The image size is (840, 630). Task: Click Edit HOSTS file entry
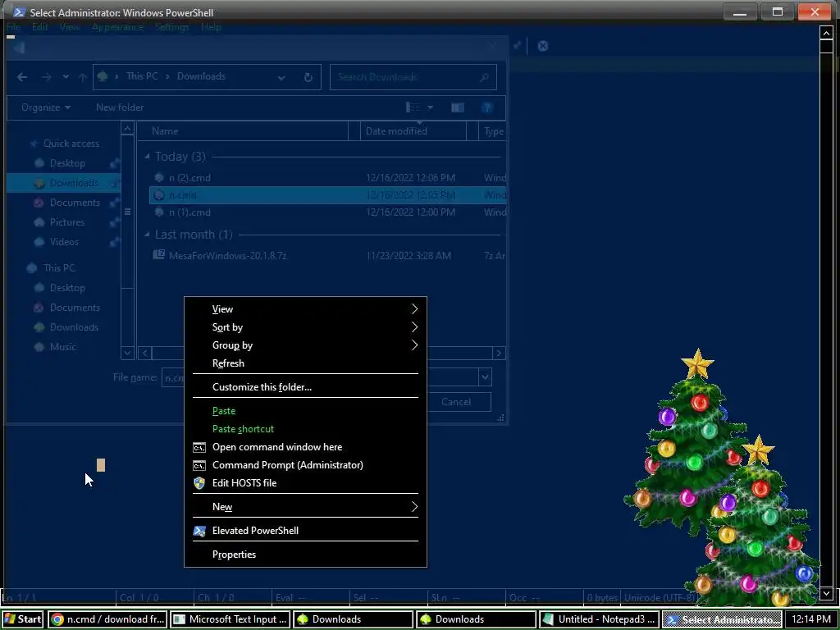[305, 483]
